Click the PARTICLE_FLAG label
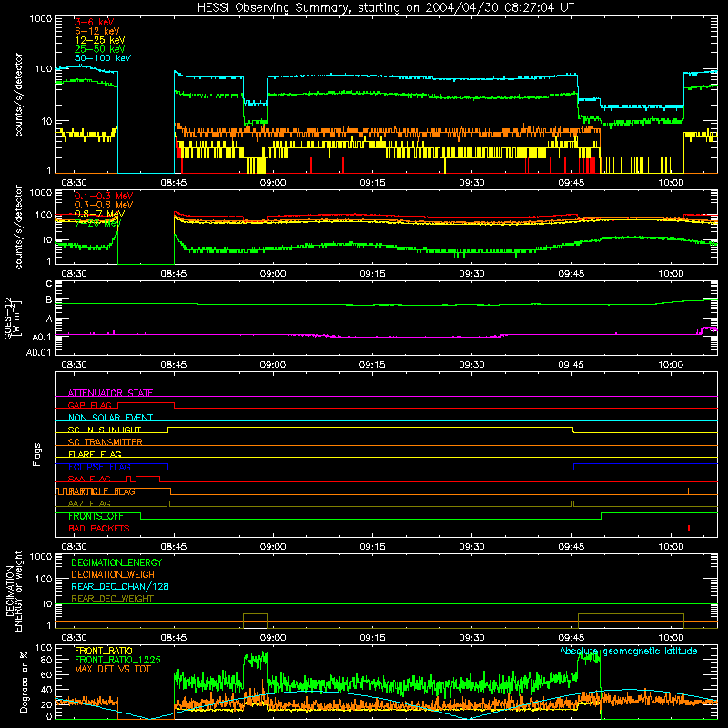Image resolution: width=728 pixels, height=728 pixels. click(x=102, y=491)
